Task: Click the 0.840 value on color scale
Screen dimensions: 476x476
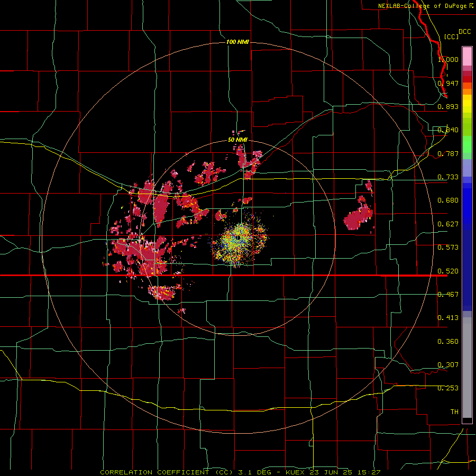Action: (x=448, y=130)
